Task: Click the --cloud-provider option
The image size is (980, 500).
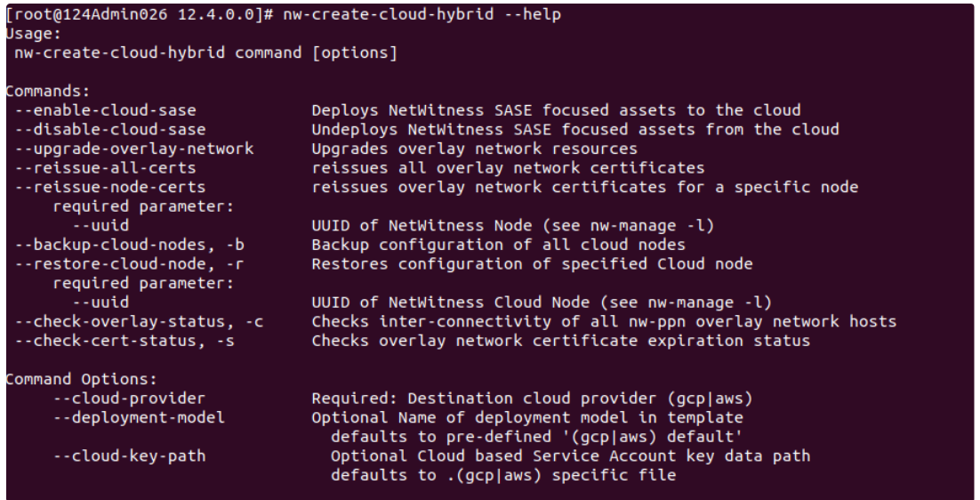Action: click(129, 399)
